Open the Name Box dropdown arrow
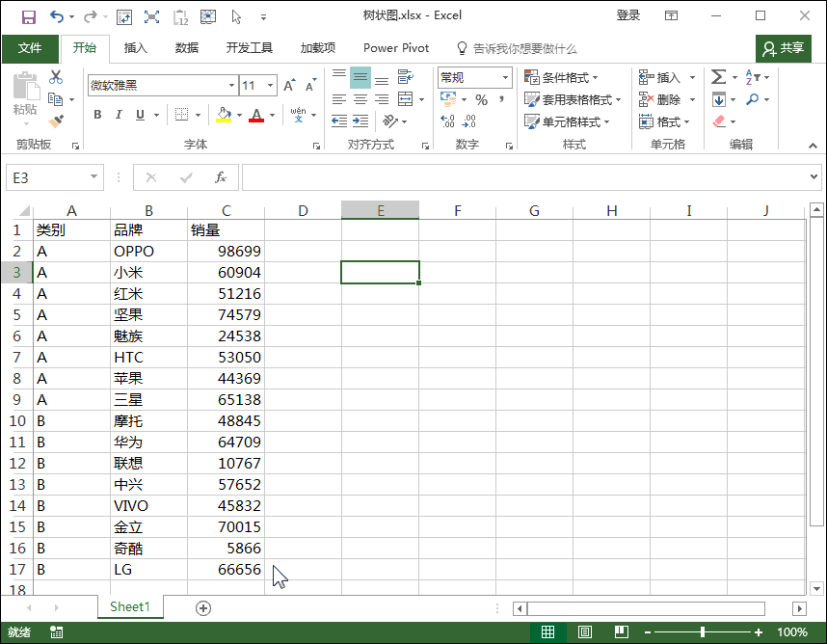827x644 pixels. coord(93,176)
